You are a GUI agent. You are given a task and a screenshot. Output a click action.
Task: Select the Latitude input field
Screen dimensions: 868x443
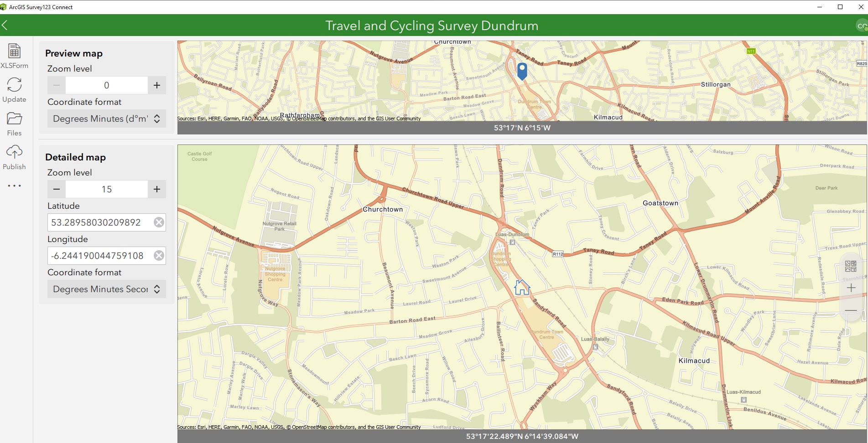click(x=96, y=222)
